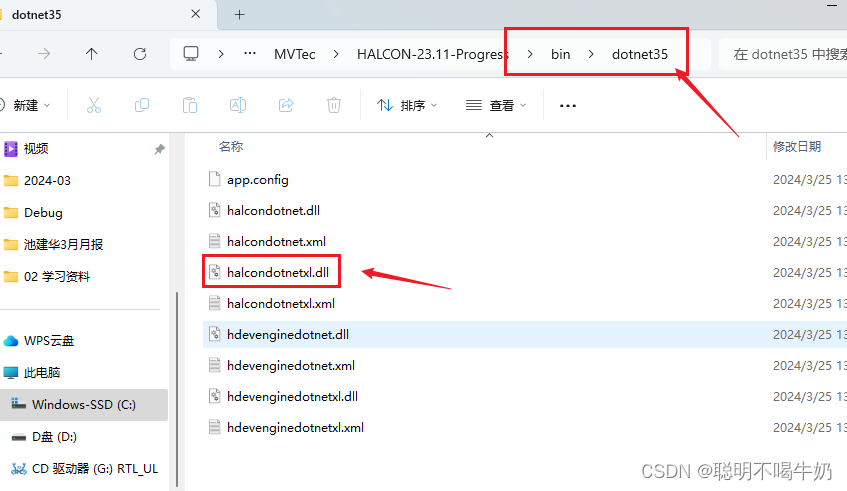Open Windows-SSD (C:) drive in sidebar
The image size is (847, 491).
[84, 405]
